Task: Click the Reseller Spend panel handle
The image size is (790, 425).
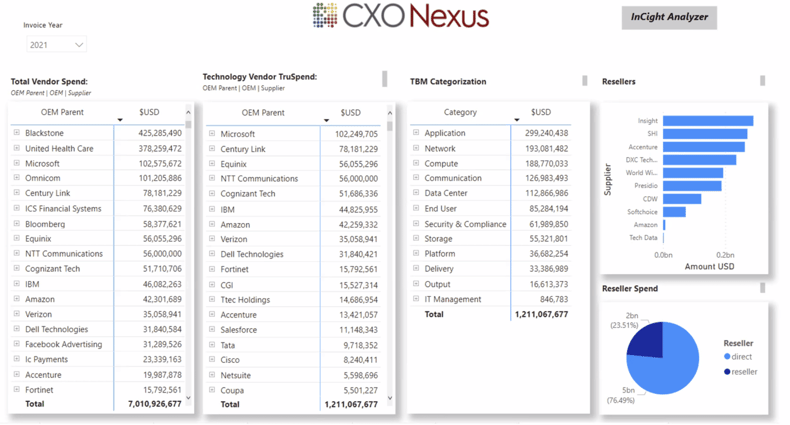Action: (763, 288)
